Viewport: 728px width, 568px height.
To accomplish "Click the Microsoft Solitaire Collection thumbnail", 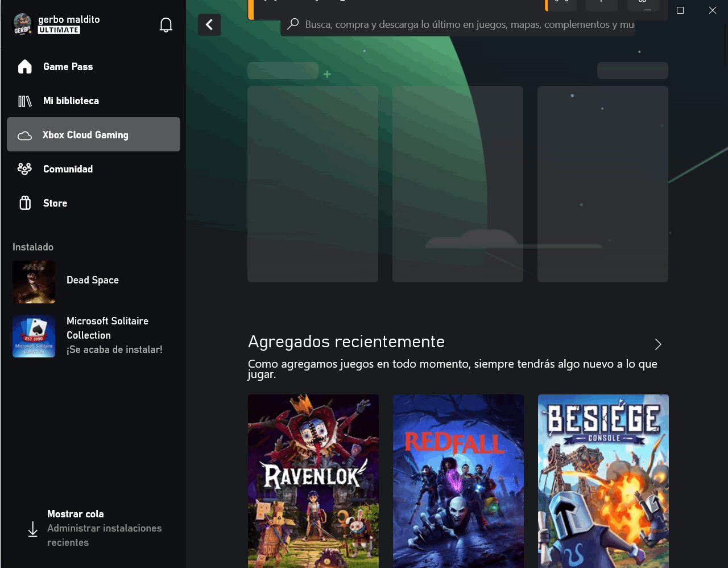I will [x=34, y=336].
